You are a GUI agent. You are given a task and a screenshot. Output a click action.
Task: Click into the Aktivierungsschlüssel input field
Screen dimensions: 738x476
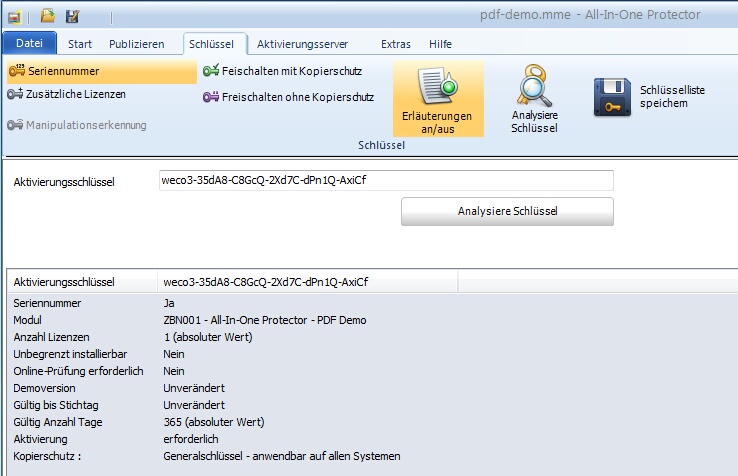pos(385,181)
